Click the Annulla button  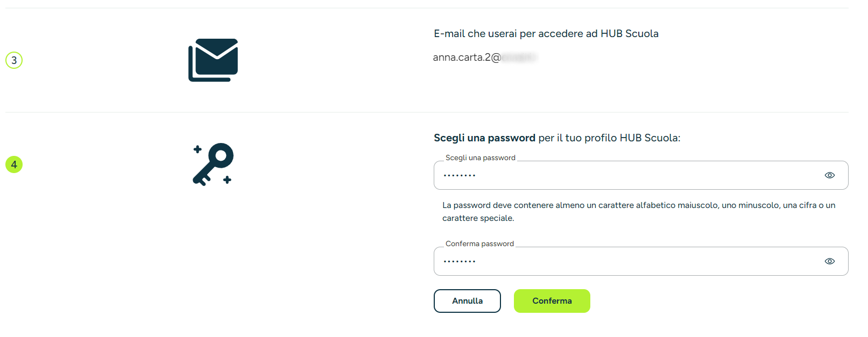[467, 301]
